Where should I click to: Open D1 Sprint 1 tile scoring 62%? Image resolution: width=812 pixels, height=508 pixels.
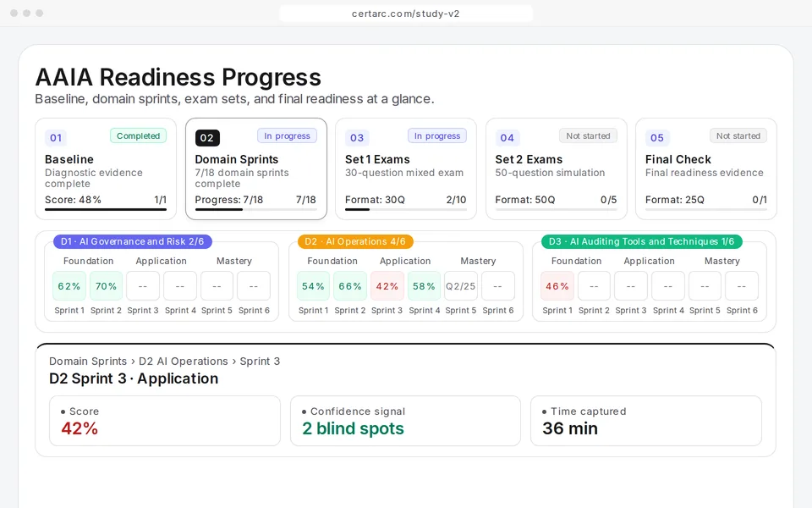tap(69, 286)
